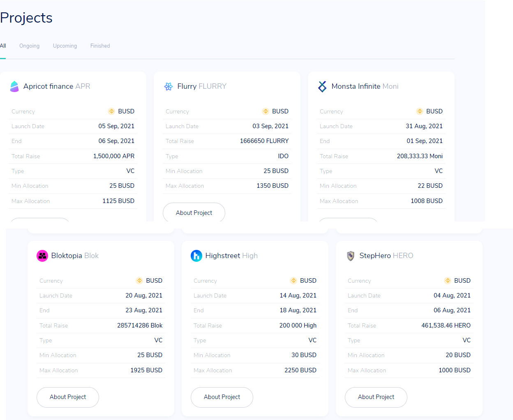The height and width of the screenshot is (420, 513).
Task: Click the Bloktopia Blok title
Action: 75,256
